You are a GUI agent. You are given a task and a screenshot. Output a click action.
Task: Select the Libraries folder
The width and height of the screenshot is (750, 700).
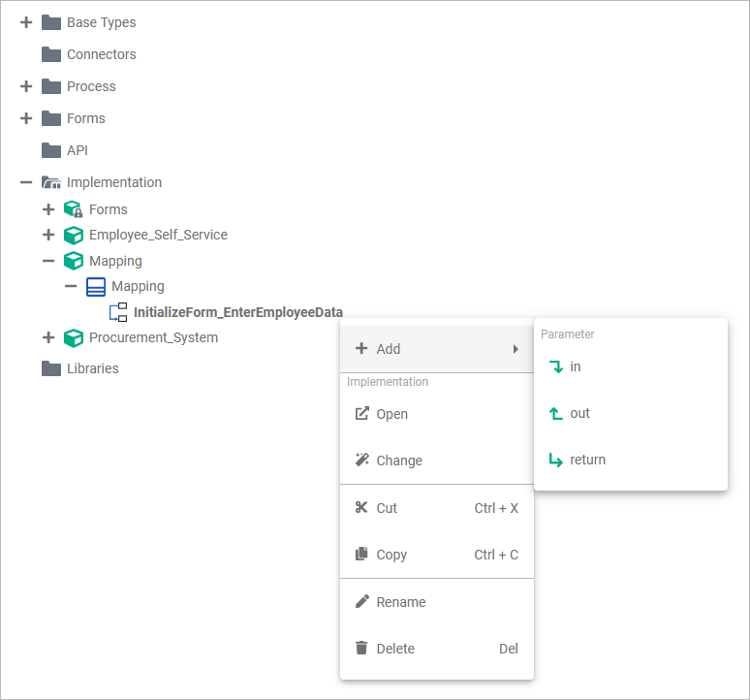(x=92, y=368)
